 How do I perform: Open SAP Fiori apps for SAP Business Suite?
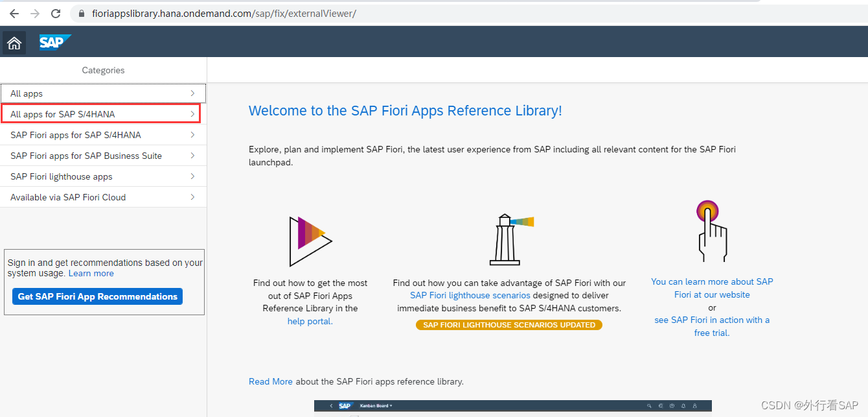[103, 156]
